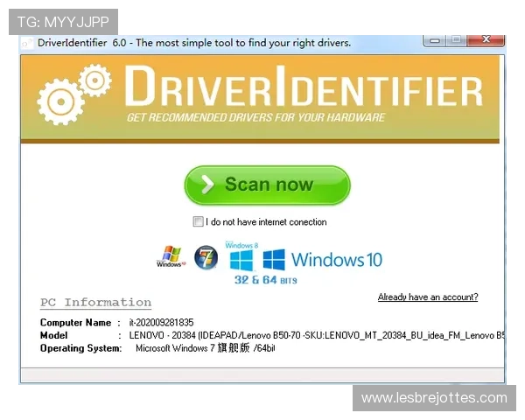Click the app icon in the title bar
525x420 pixels.
[x=27, y=43]
